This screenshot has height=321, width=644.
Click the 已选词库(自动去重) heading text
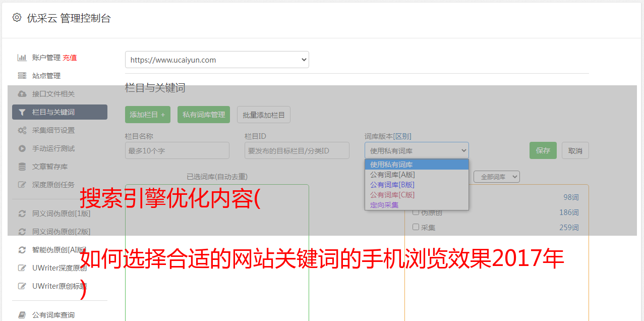point(217,177)
